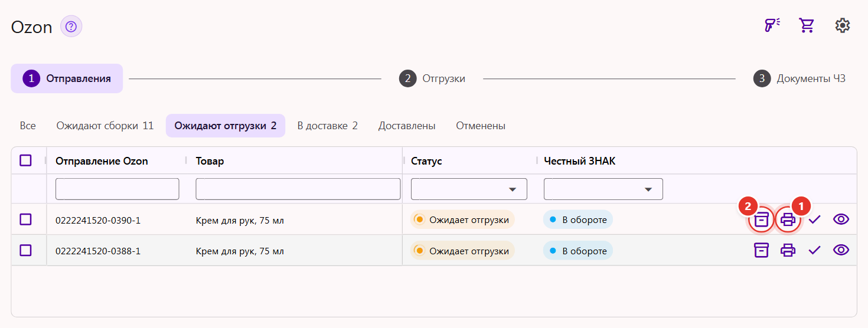
Task: Open the settings gear
Action: [843, 25]
